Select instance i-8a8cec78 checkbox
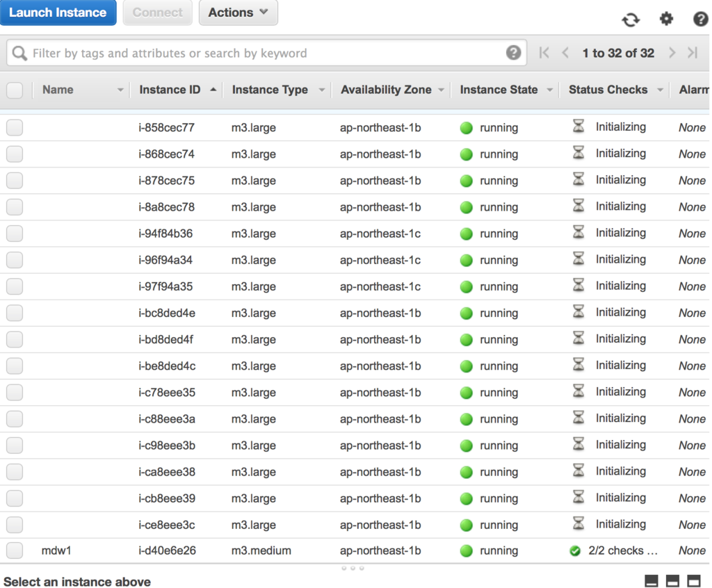This screenshot has width=712, height=588. 15,207
